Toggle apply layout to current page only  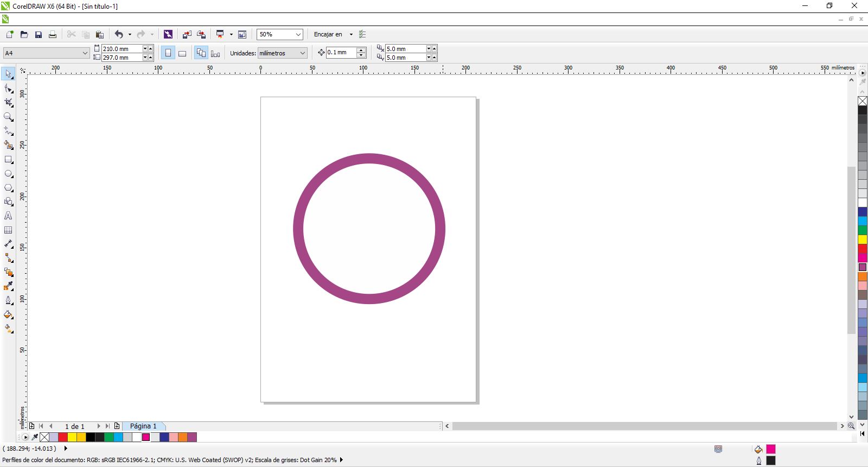coord(215,53)
